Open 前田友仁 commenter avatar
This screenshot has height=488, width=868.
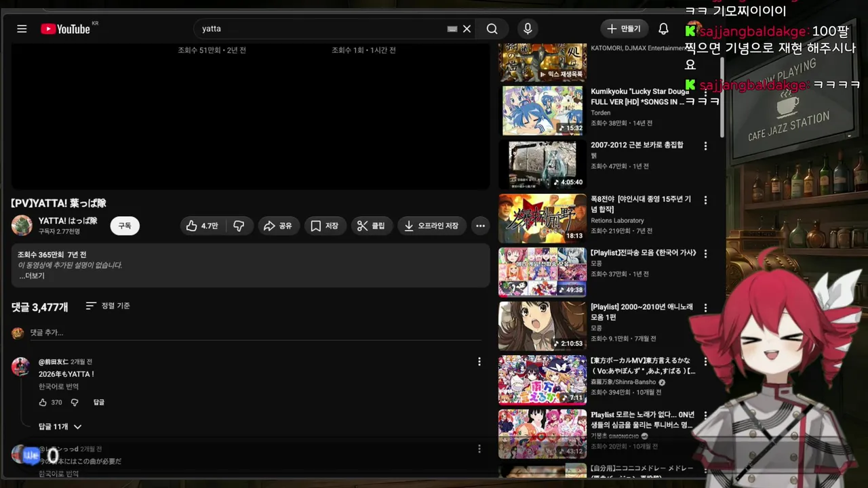coord(20,367)
